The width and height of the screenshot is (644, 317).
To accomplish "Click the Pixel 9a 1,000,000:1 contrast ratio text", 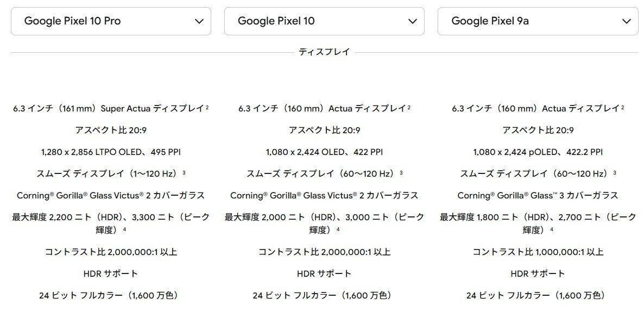I will click(538, 252).
